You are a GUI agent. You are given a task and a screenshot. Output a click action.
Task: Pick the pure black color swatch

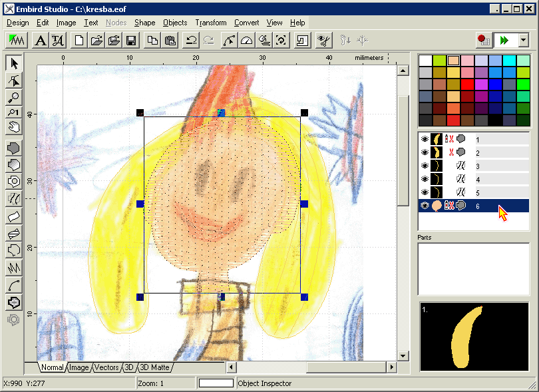coord(495,120)
